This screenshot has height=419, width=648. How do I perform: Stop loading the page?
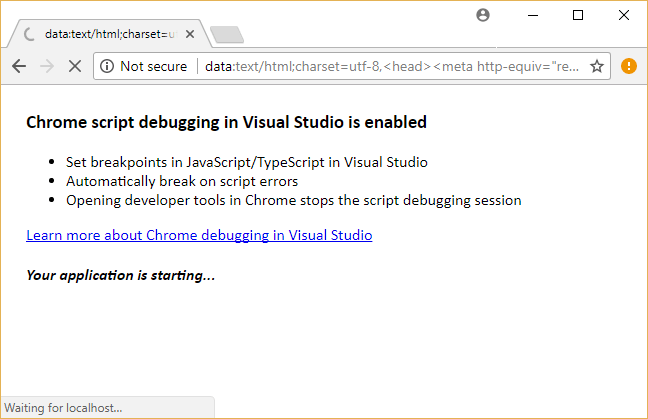tap(75, 66)
